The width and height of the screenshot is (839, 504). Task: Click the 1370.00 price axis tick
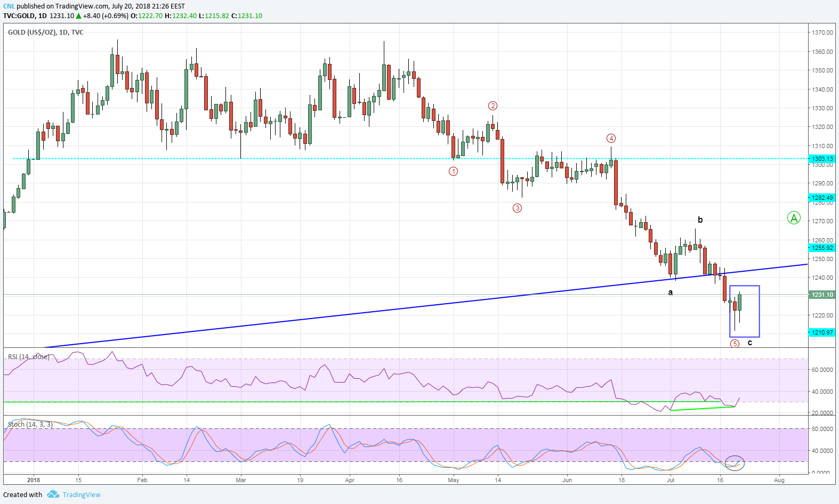(x=822, y=32)
